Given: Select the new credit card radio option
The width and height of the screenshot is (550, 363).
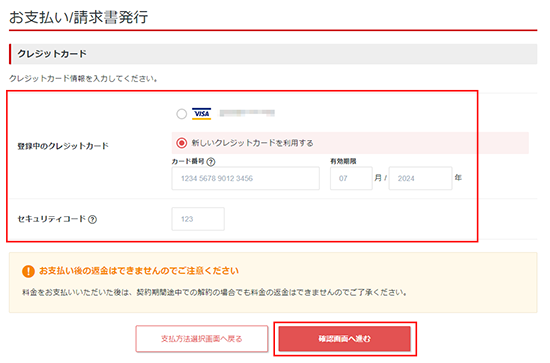Looking at the screenshot, I should tap(181, 143).
